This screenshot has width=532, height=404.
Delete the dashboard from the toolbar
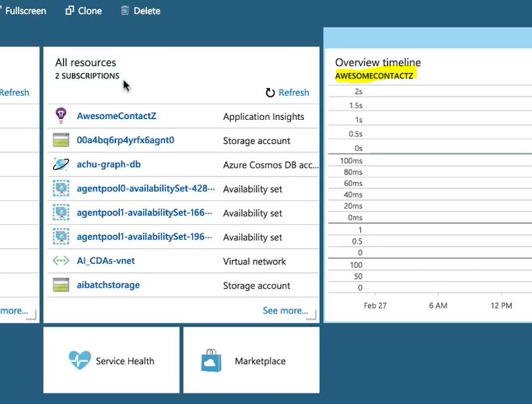(141, 11)
